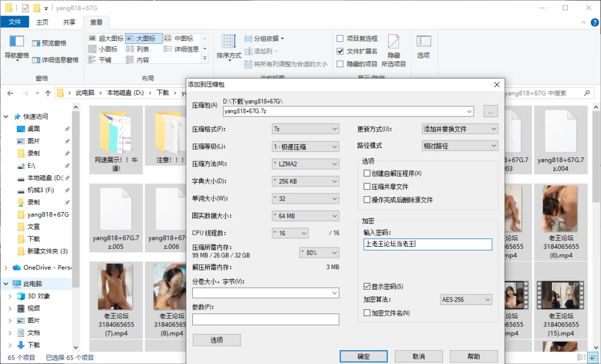
Task: Open 压缩格式 dropdown showing 7z
Action: tap(305, 129)
